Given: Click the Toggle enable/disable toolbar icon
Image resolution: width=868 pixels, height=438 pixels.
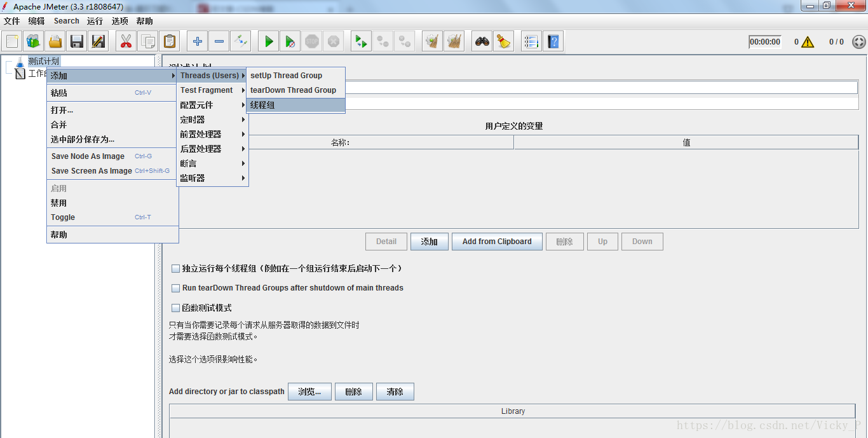Looking at the screenshot, I should 241,42.
